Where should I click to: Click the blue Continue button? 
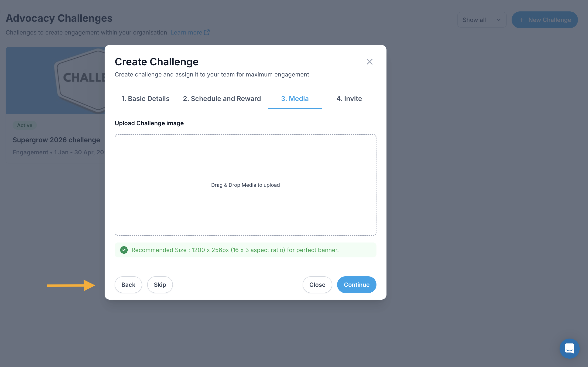point(356,284)
